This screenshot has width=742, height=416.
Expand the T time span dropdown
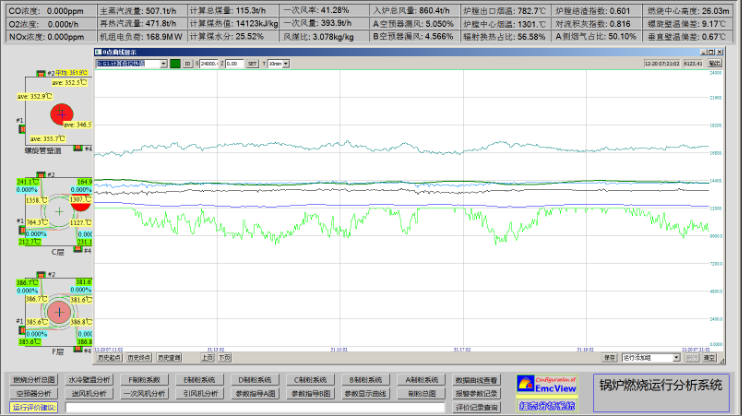[x=286, y=63]
